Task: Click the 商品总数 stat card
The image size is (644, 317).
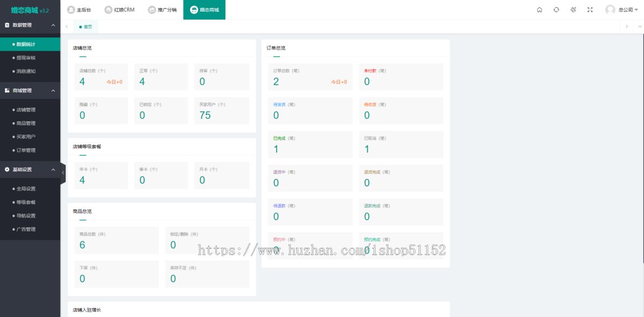Action: tap(116, 240)
